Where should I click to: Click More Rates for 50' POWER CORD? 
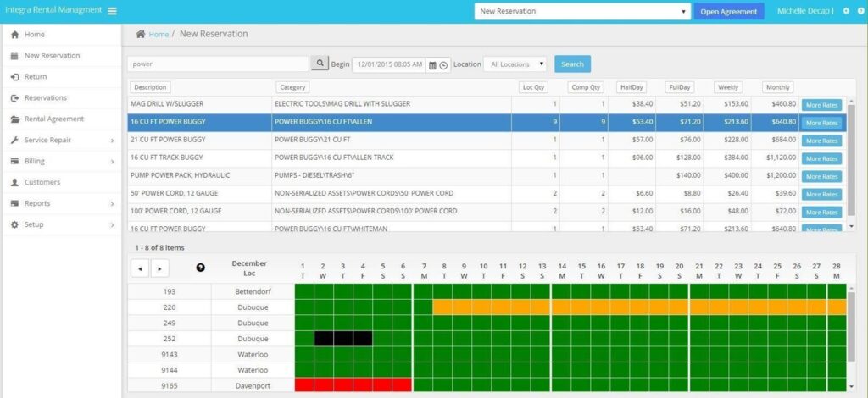pos(821,195)
